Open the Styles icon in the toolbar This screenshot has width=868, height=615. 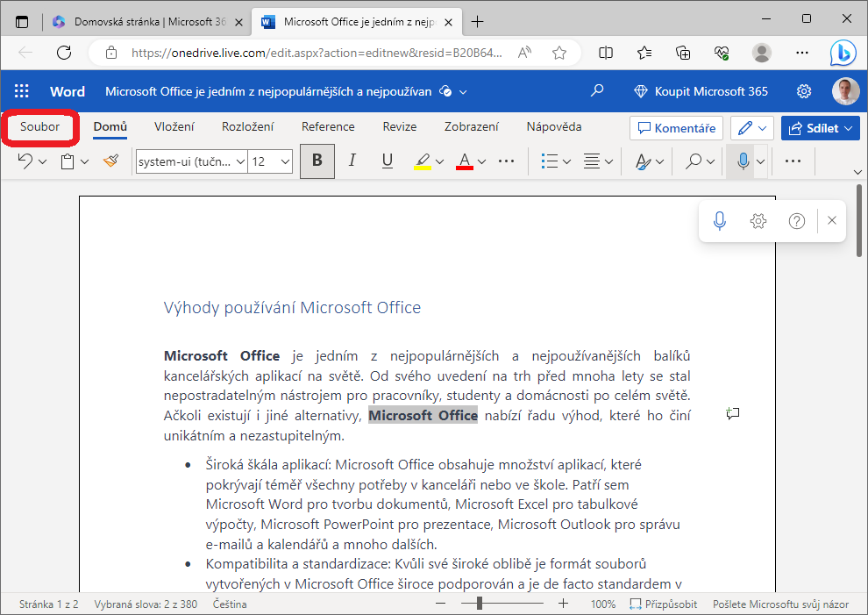click(643, 161)
